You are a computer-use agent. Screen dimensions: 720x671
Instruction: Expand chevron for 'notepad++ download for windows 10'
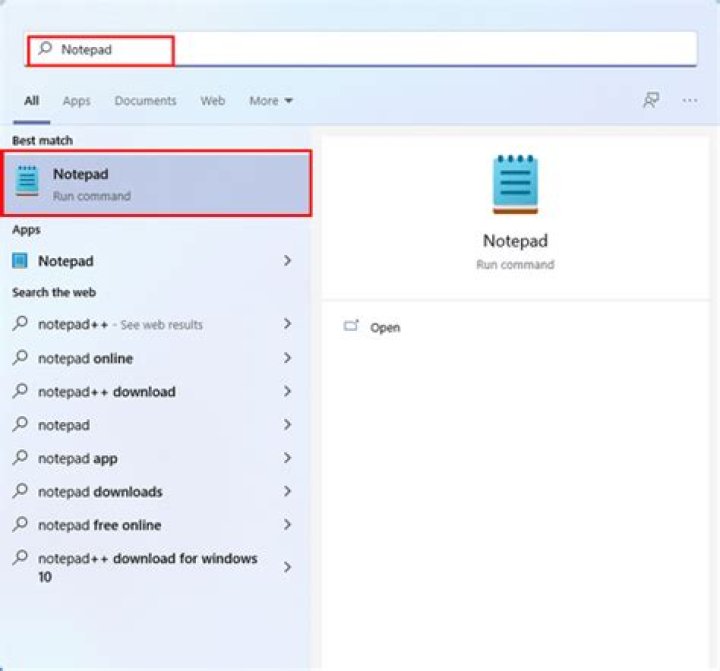(287, 567)
